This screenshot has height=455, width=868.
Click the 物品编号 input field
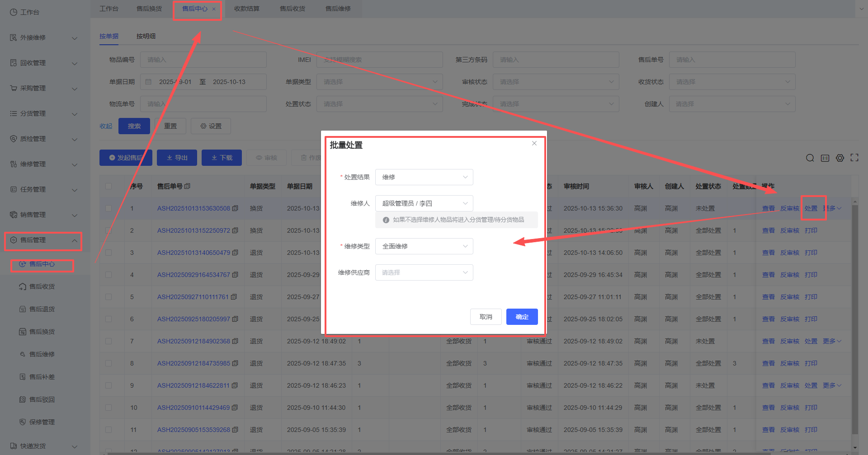203,60
